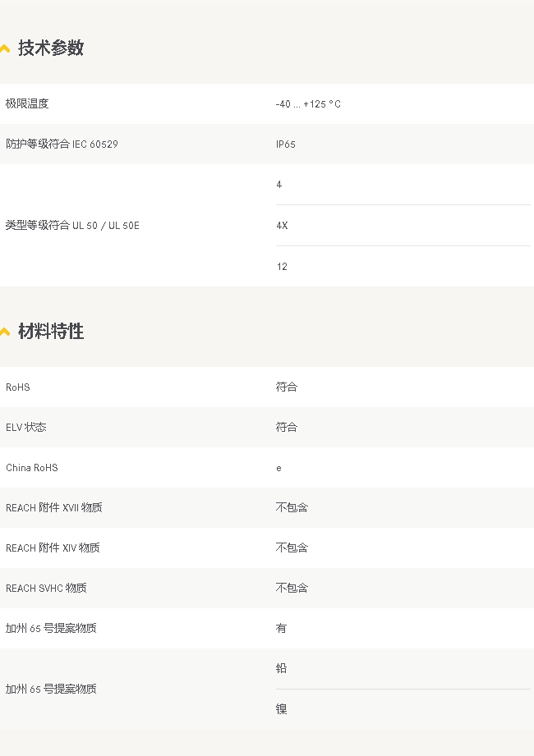Click the 铅 substance entry
The height and width of the screenshot is (756, 534).
(281, 668)
